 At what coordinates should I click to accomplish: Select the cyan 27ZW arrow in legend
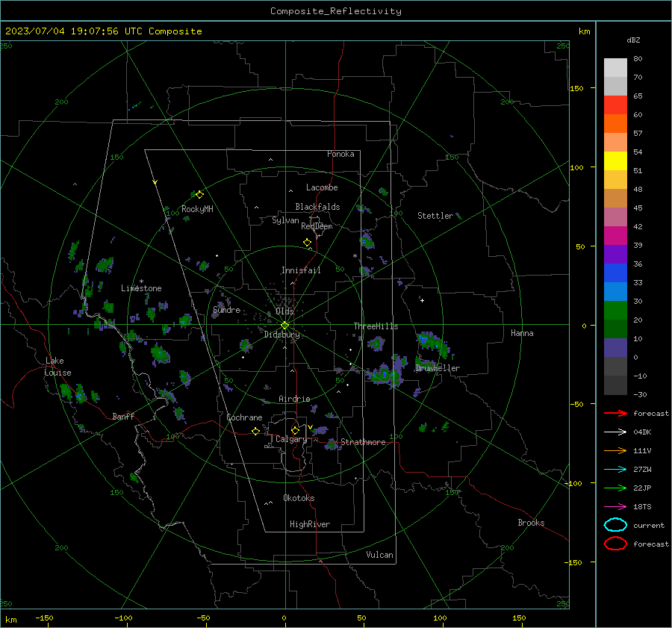(615, 470)
